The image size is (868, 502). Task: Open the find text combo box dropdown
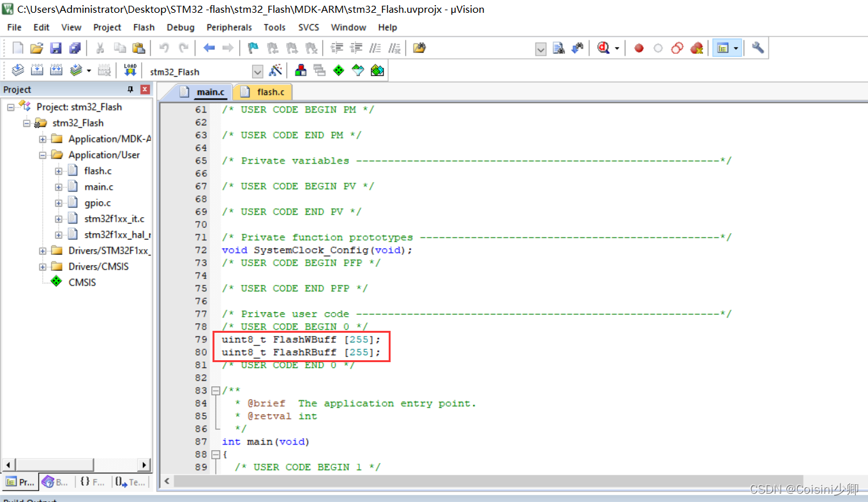[541, 49]
